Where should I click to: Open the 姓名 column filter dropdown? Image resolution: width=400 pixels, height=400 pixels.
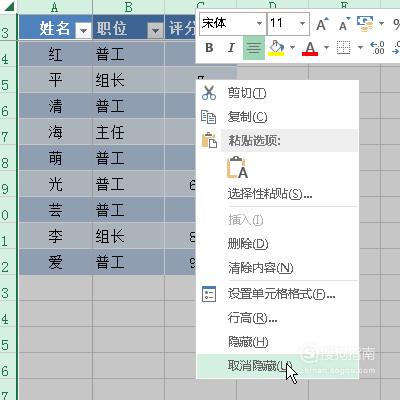pos(83,31)
